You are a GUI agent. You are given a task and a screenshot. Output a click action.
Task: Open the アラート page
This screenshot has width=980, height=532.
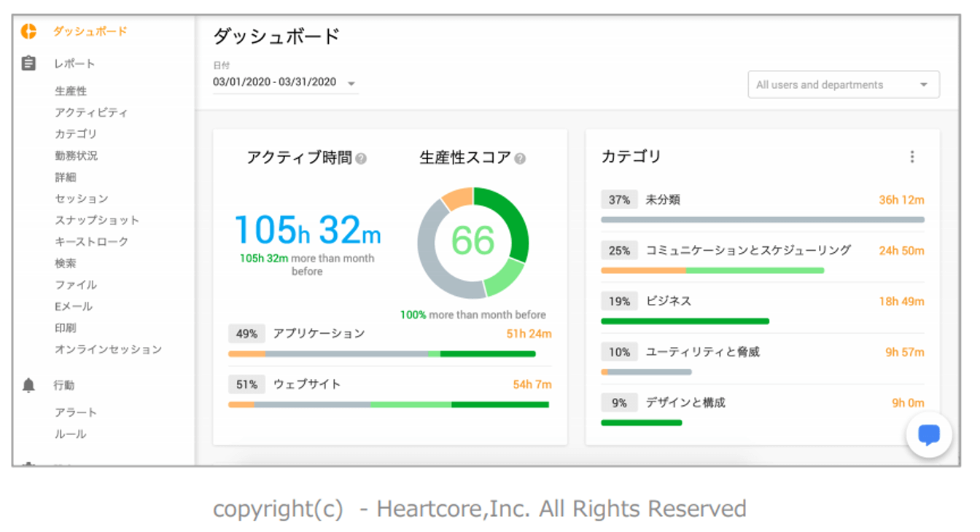click(76, 412)
